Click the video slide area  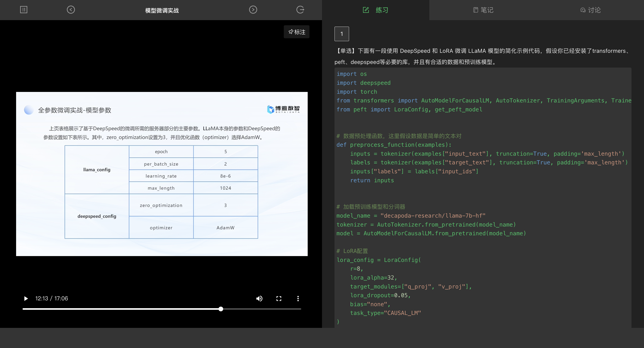tap(162, 174)
